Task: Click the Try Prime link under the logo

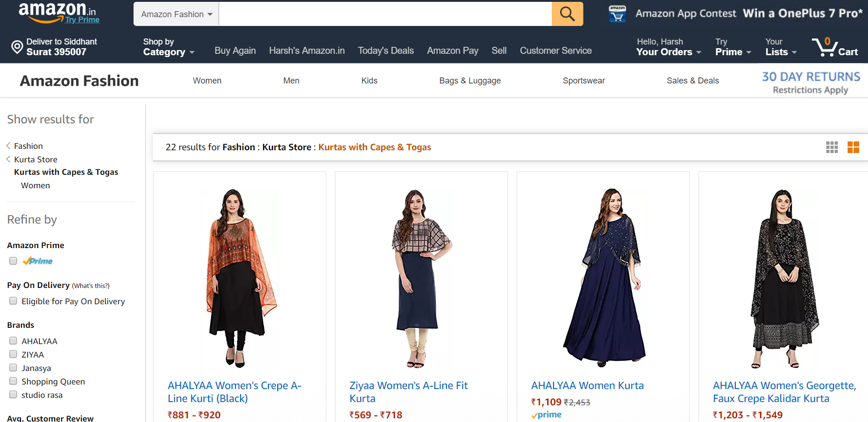Action: point(82,19)
